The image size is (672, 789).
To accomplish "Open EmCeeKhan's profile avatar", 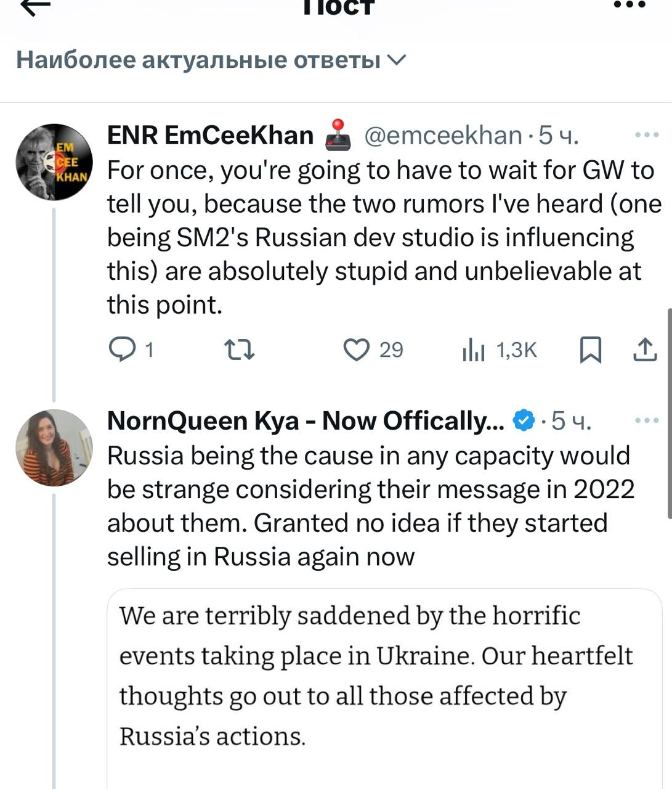I will click(x=54, y=162).
